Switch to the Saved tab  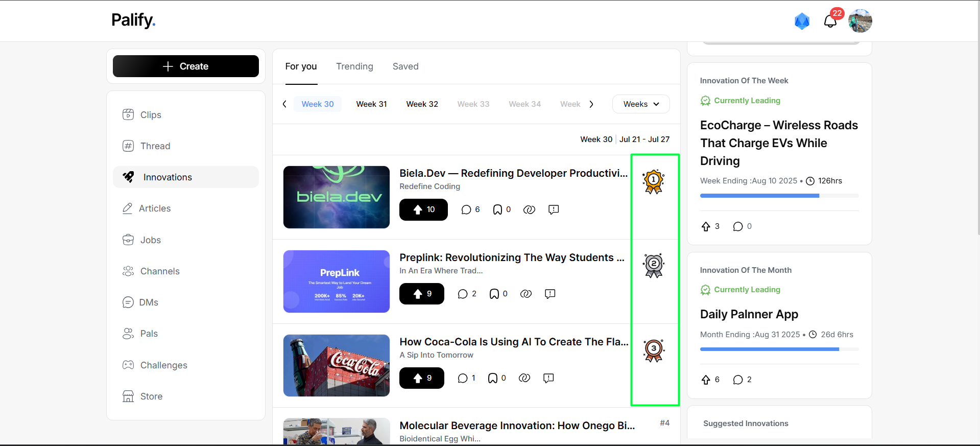pos(405,66)
